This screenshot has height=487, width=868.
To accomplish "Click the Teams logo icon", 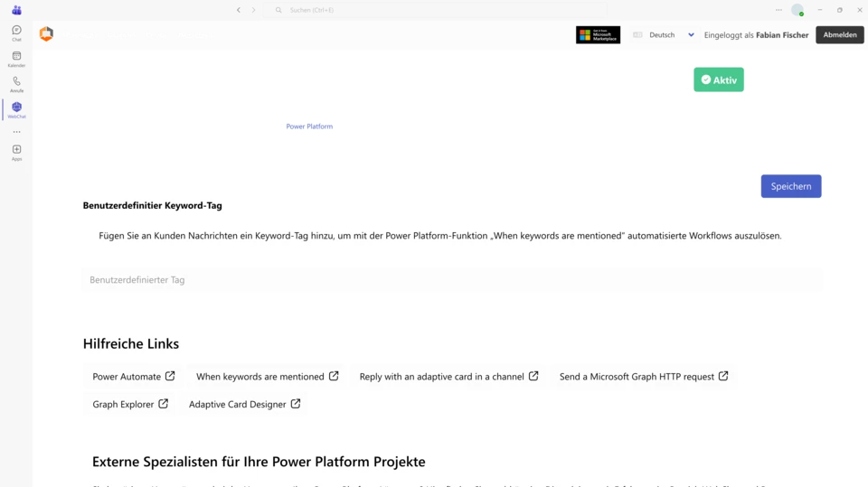I will [x=16, y=10].
